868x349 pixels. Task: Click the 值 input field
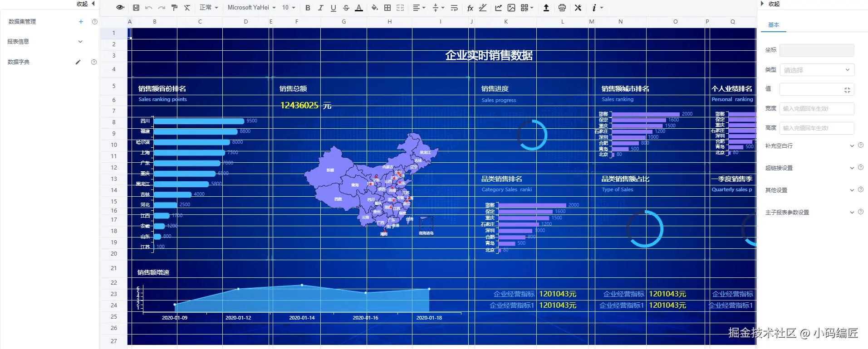coord(817,89)
